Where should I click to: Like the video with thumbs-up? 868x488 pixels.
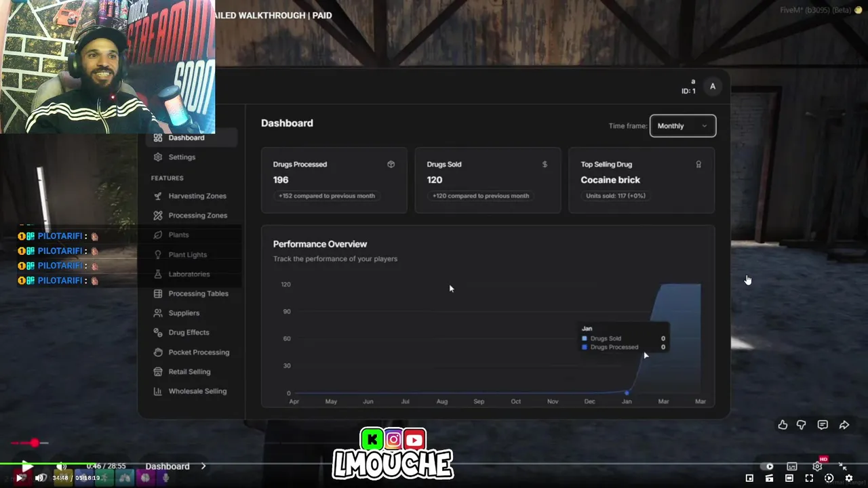point(783,425)
